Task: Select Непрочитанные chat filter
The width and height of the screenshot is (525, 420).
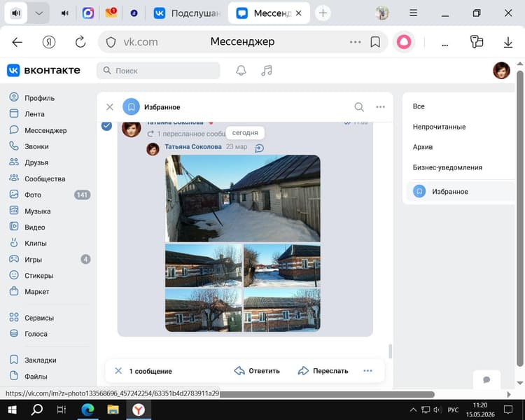Action: [x=439, y=127]
